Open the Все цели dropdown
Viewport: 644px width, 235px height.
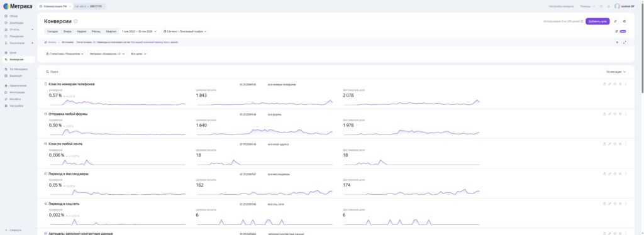pos(138,54)
